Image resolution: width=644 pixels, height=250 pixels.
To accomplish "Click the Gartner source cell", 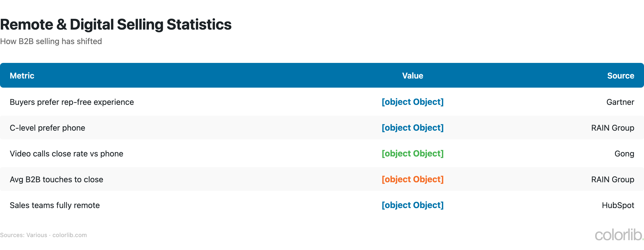I will coord(620,102).
